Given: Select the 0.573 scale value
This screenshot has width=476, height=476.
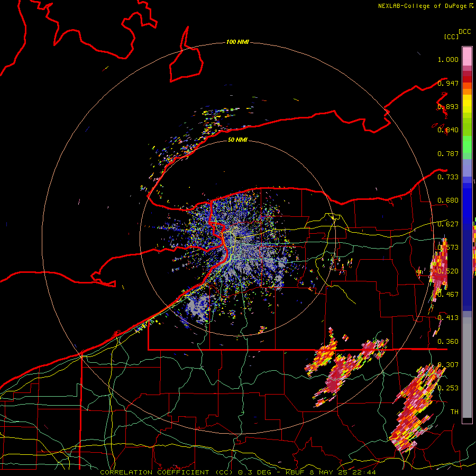Looking at the screenshot, I should pyautogui.click(x=448, y=248).
